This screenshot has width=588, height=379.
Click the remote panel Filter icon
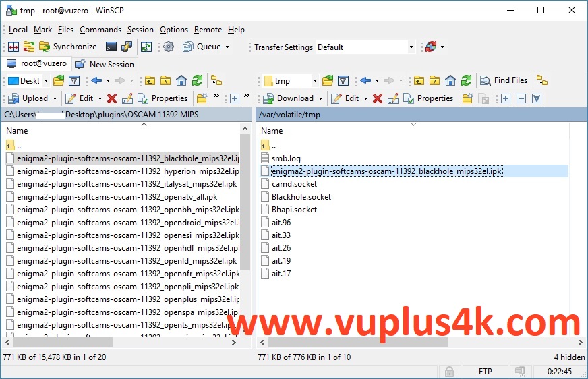click(343, 80)
